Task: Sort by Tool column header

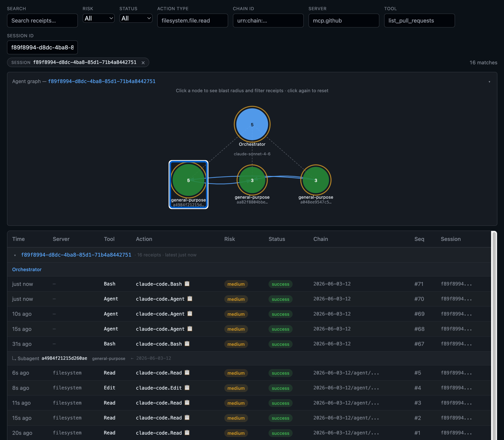Action: coord(109,239)
